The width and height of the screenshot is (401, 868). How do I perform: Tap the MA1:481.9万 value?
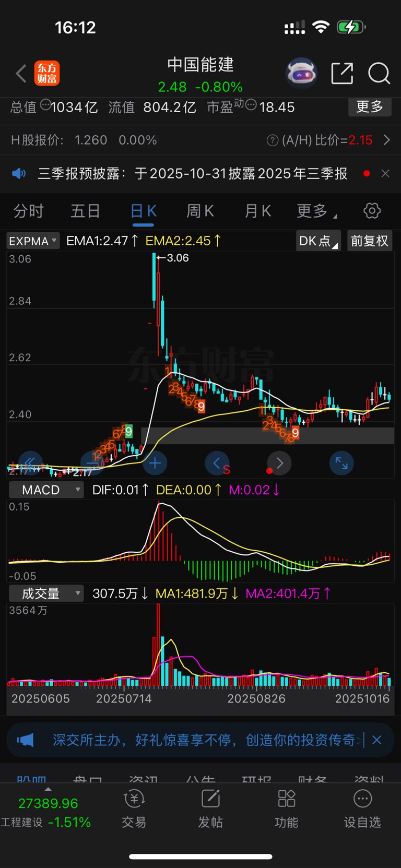point(197,593)
